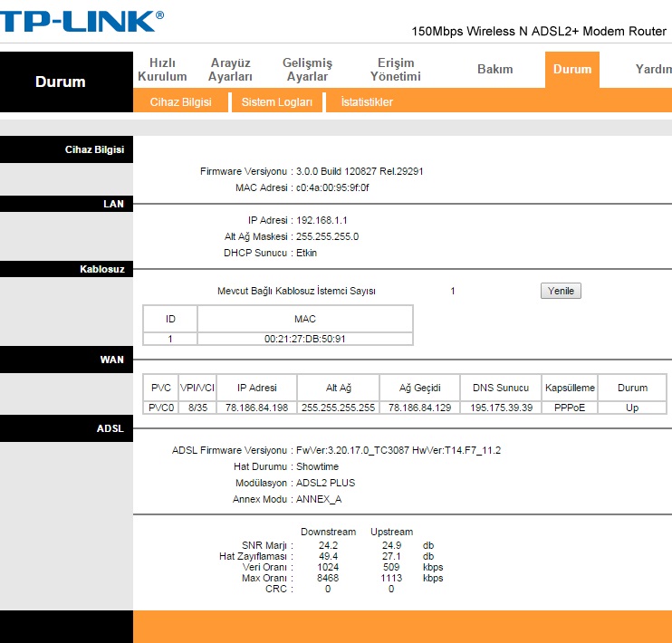
Task: Click WAN status Up cell
Action: 632,408
